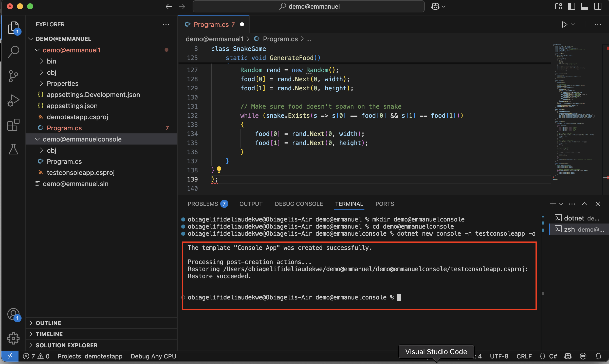Expand the TIMELINE section

click(x=101, y=334)
